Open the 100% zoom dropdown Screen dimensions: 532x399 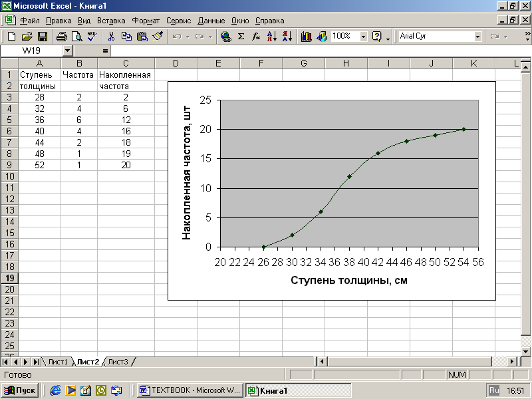click(364, 37)
